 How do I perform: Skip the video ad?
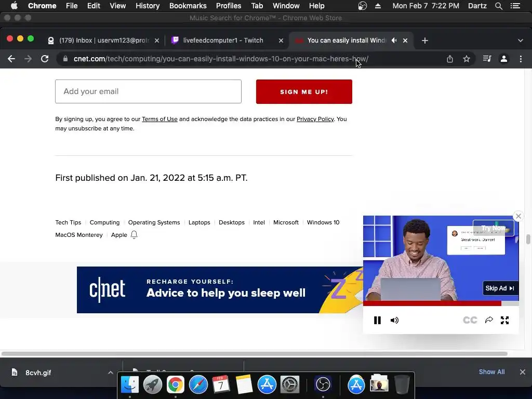(x=500, y=288)
